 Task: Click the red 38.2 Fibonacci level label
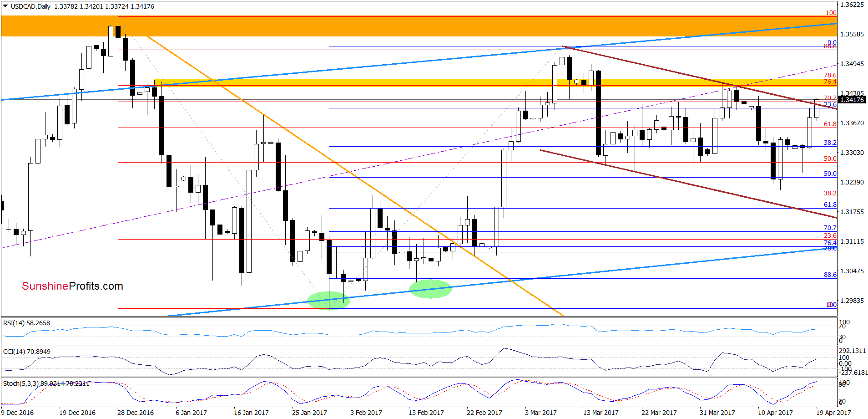(830, 193)
